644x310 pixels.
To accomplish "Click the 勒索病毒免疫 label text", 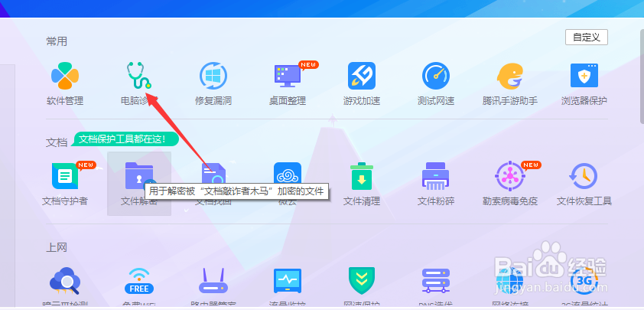I will [x=509, y=201].
